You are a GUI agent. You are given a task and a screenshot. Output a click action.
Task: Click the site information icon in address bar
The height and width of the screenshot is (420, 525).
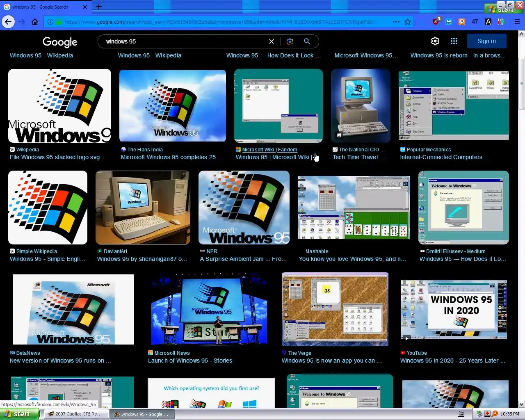coord(50,22)
